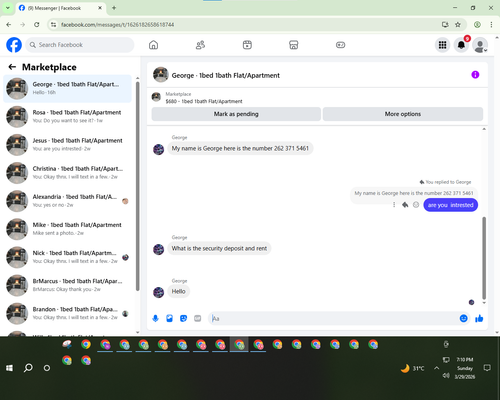Open Chrome's three-dot menu
This screenshot has width=500, height=400.
(491, 25)
